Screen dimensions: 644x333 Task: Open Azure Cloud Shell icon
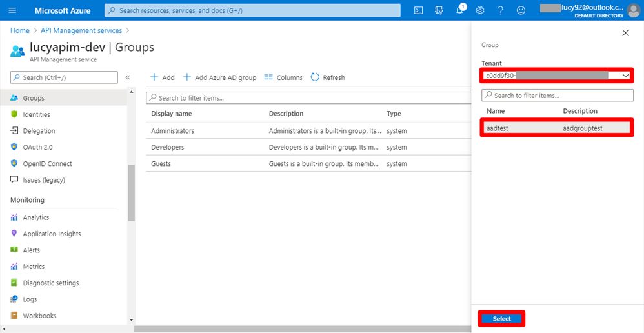[418, 10]
